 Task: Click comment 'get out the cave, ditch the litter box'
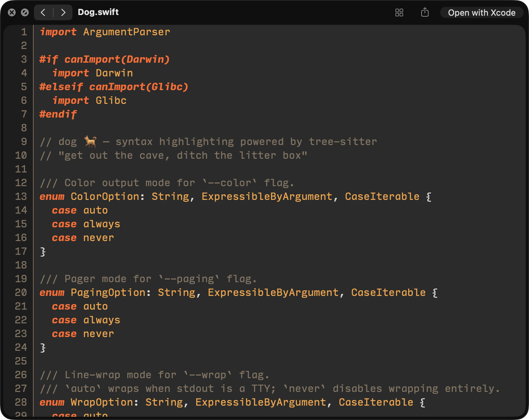[173, 155]
